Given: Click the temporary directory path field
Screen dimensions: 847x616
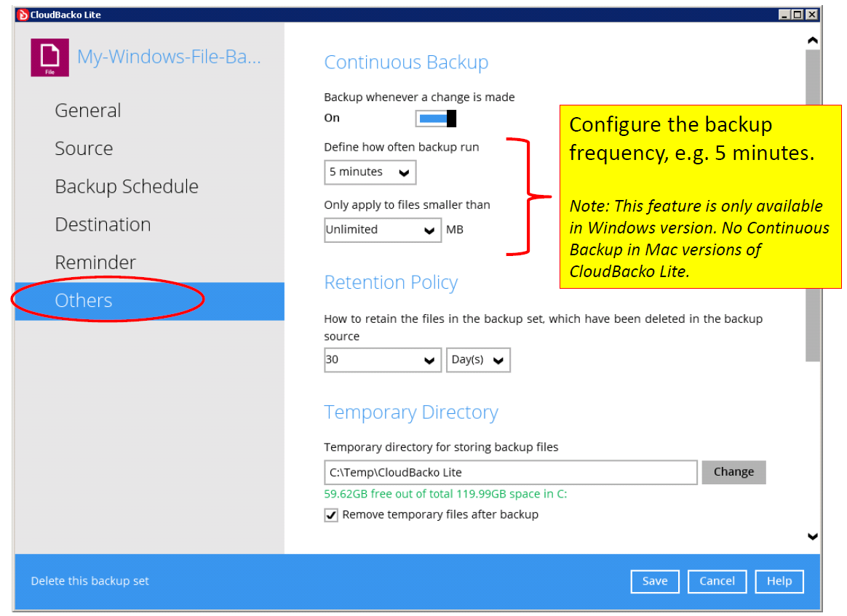Looking at the screenshot, I should pos(511,473).
